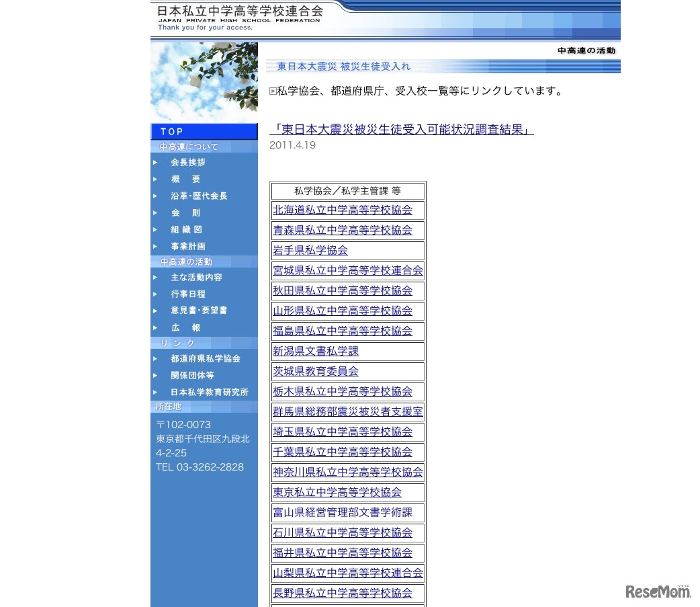Open 東日本大震災被災生徒受入可能状況調査結果 link

click(x=401, y=130)
